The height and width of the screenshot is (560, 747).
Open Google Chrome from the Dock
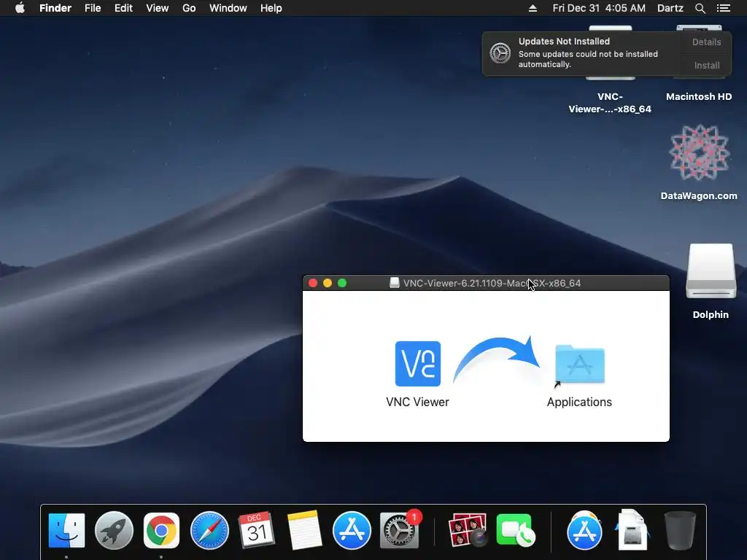point(161,530)
